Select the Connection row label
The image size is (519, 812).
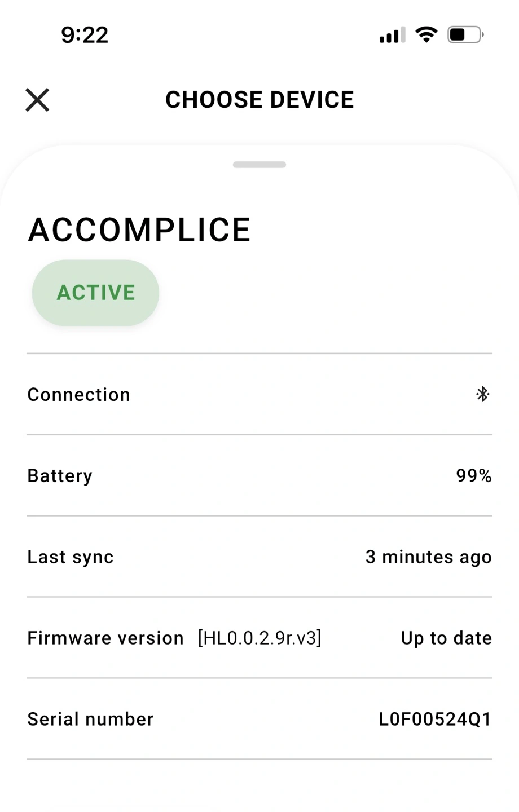point(78,395)
